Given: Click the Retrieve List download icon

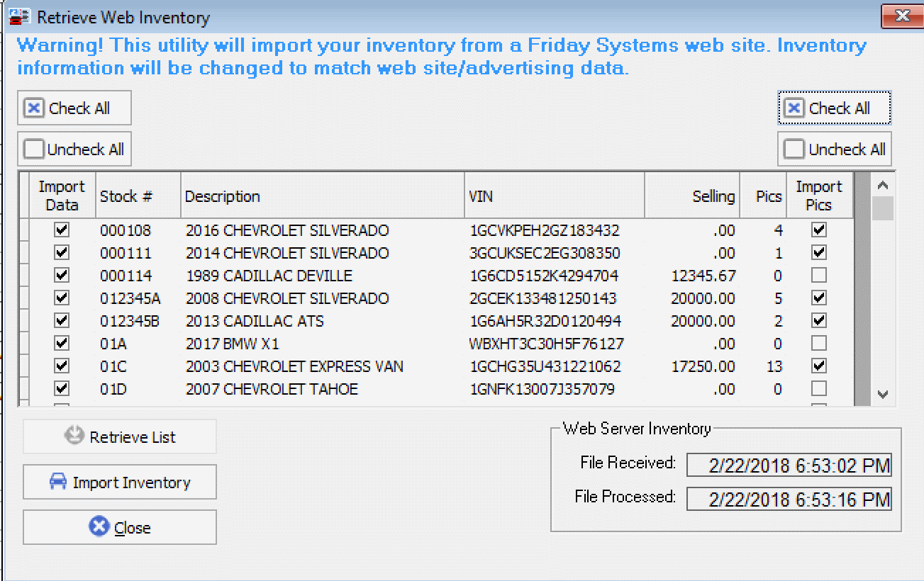Looking at the screenshot, I should click(x=74, y=436).
